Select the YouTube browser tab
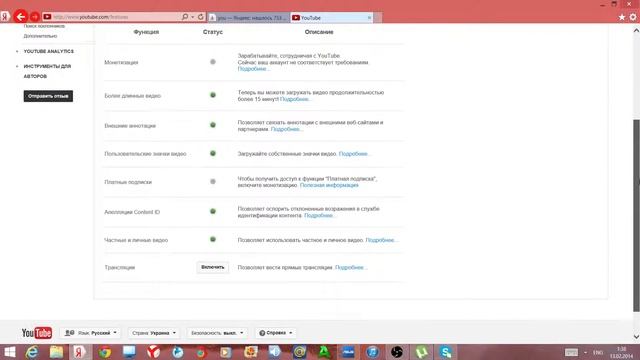640x360 pixels. (331, 18)
